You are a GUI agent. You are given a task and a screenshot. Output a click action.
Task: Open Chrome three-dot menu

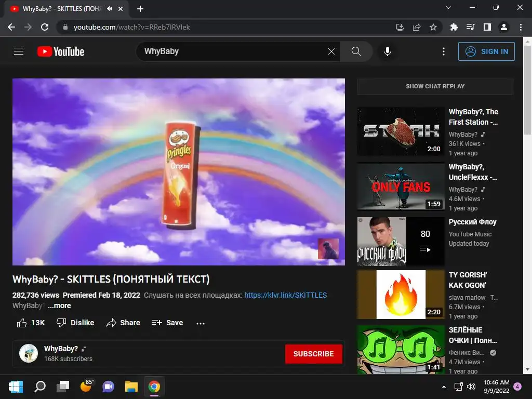(521, 27)
